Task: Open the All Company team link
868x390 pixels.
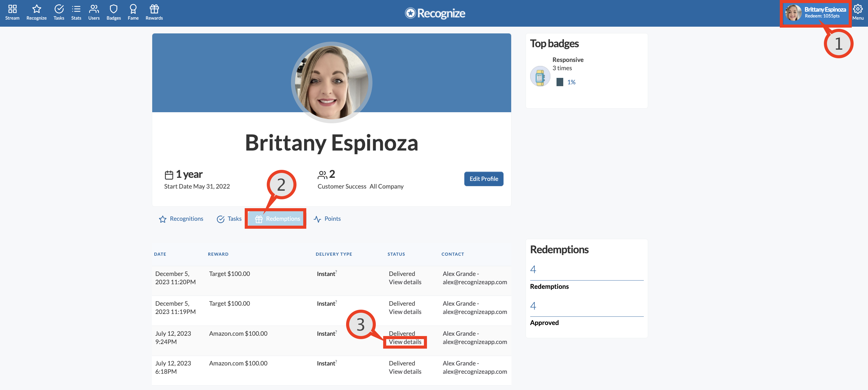Action: [387, 186]
